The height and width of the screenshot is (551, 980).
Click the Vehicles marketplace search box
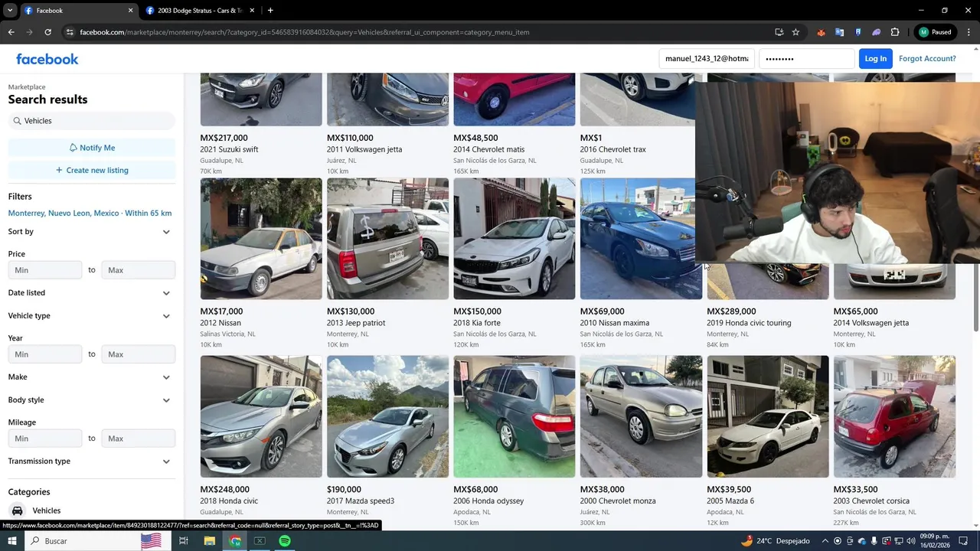click(92, 121)
